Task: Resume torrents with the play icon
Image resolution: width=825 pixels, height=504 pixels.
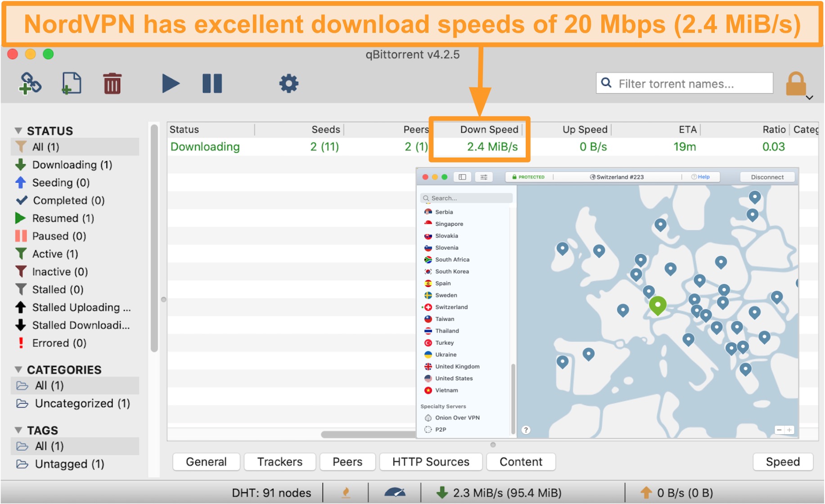Action: pyautogui.click(x=171, y=84)
